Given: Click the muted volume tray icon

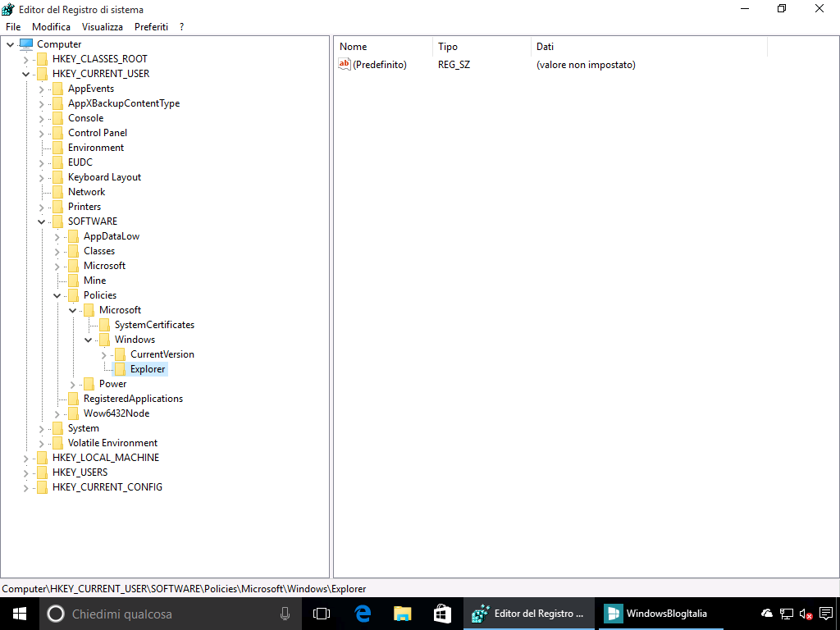Looking at the screenshot, I should (806, 614).
